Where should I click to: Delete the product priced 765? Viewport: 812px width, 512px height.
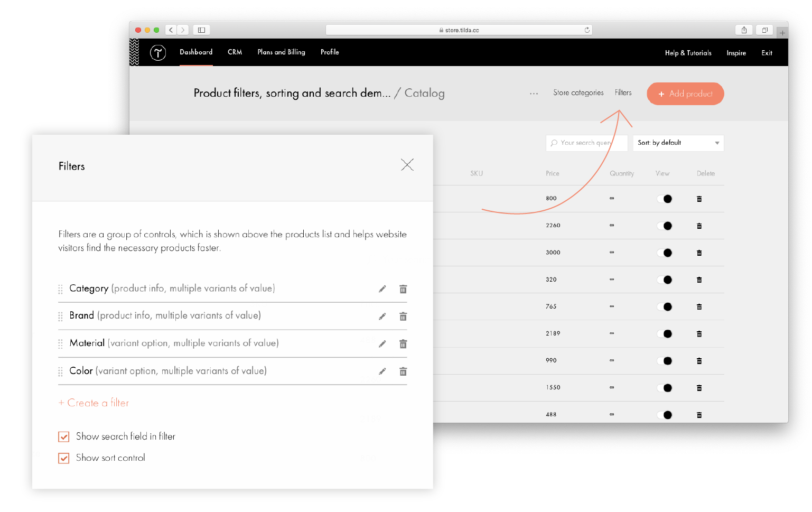(699, 306)
